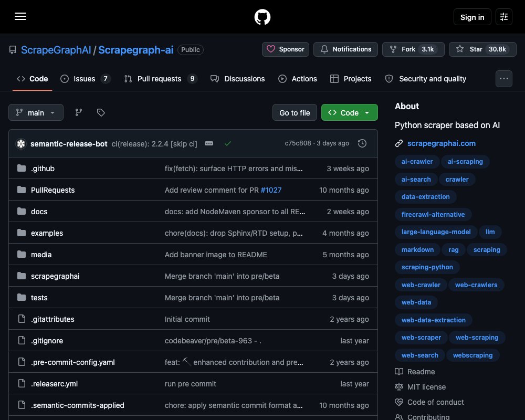Screen dimensions: 525x420
Task: View tags via the tag icon
Action: (x=101, y=112)
